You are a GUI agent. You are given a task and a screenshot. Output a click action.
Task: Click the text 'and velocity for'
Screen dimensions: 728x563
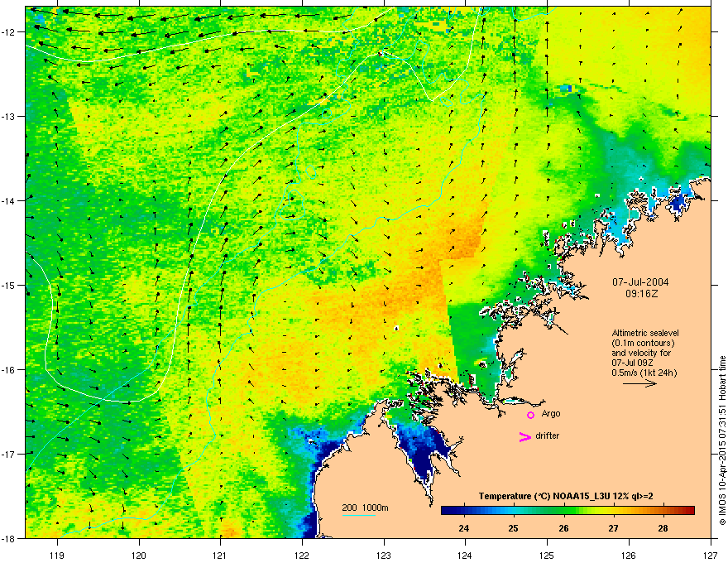point(641,353)
